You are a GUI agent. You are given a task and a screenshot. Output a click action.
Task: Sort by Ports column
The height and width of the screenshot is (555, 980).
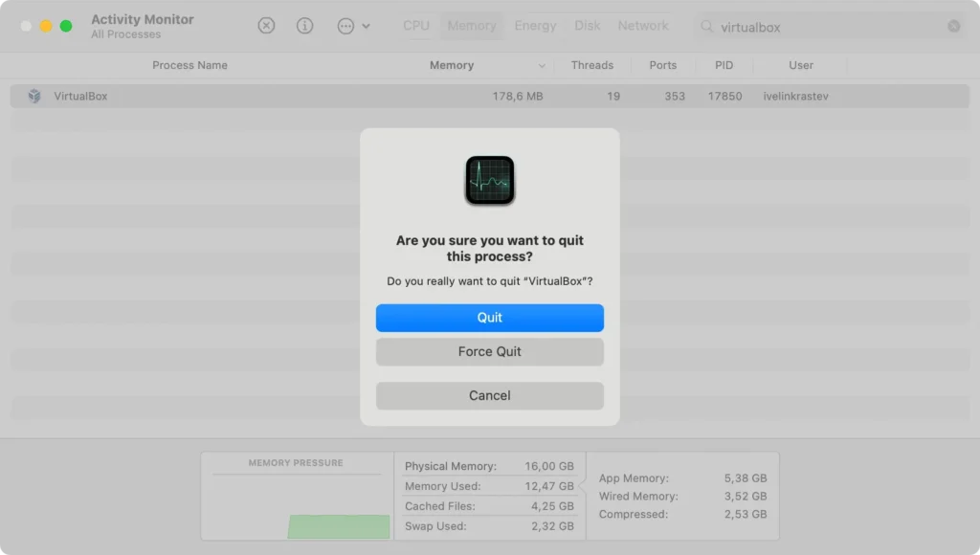pyautogui.click(x=662, y=65)
